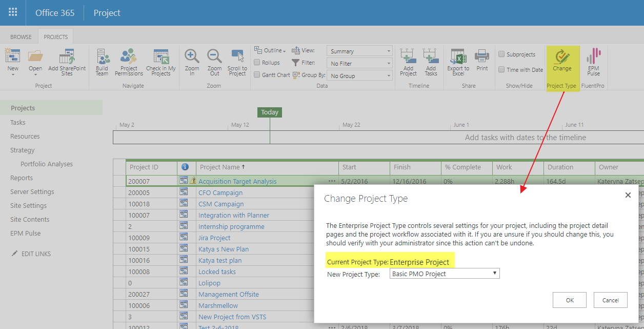Open the New Project Type dropdown
Screen dimensions: 644x329
(445, 274)
